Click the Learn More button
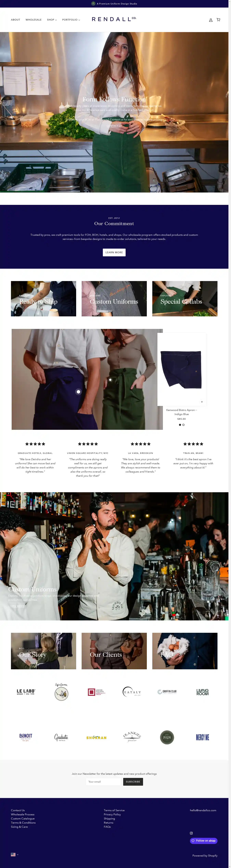The image size is (231, 868). click(114, 252)
